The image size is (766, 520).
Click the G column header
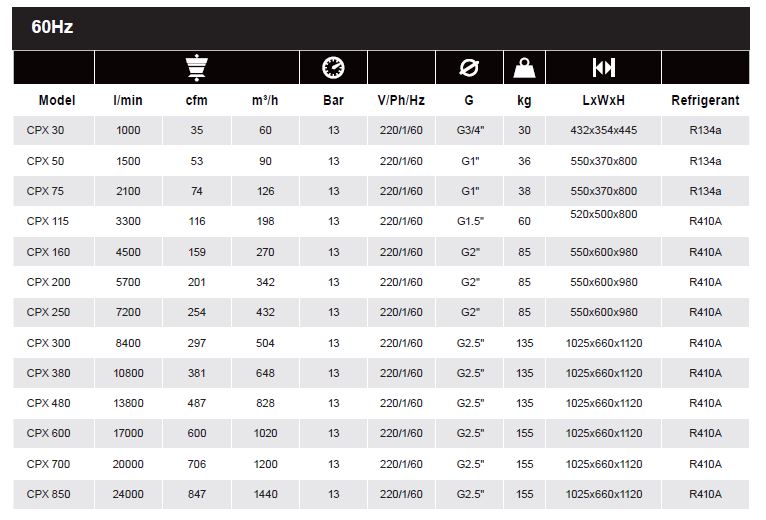tap(469, 100)
